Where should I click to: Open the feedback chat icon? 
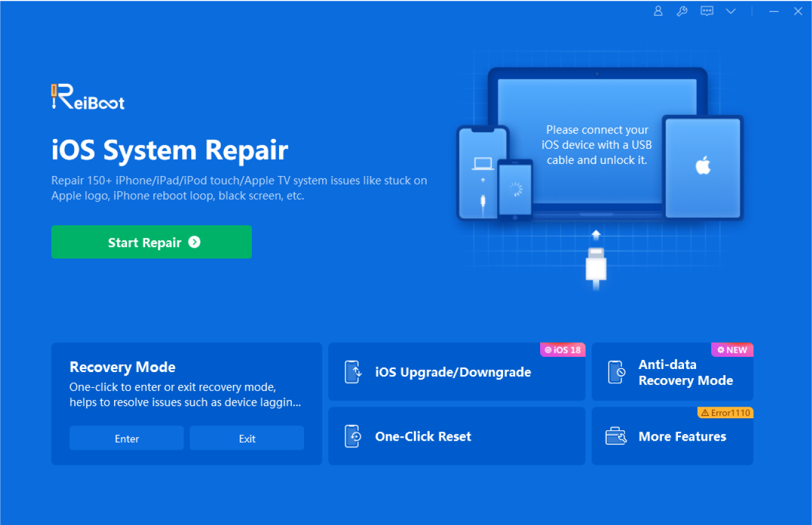[x=706, y=11]
